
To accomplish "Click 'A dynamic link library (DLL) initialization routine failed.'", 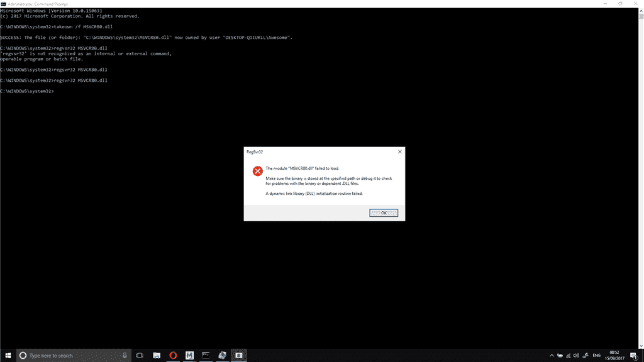I will [x=314, y=194].
